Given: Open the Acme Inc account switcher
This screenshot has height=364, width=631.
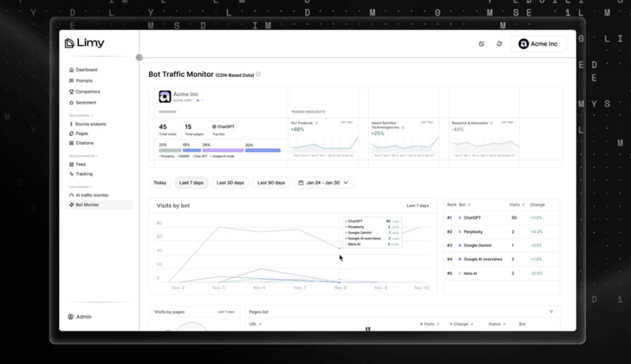Looking at the screenshot, I should (x=539, y=44).
